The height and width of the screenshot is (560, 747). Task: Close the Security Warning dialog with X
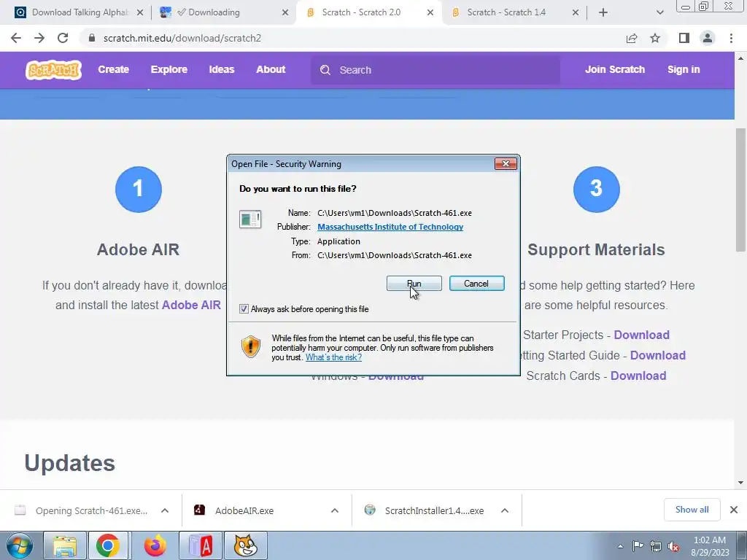click(x=506, y=164)
